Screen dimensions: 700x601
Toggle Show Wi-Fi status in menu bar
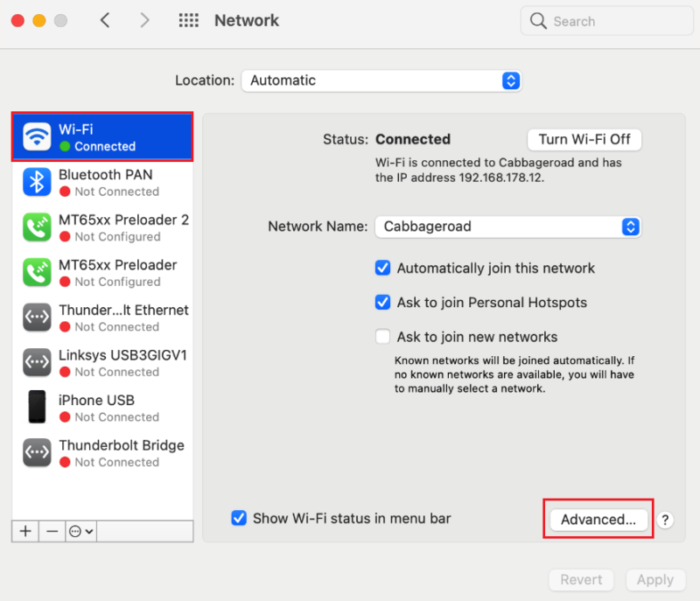(239, 518)
